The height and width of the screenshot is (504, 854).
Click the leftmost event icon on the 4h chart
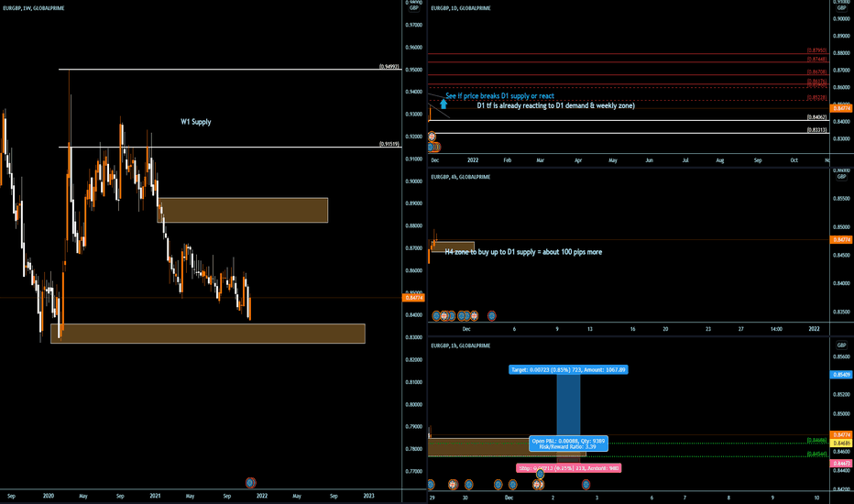click(436, 315)
